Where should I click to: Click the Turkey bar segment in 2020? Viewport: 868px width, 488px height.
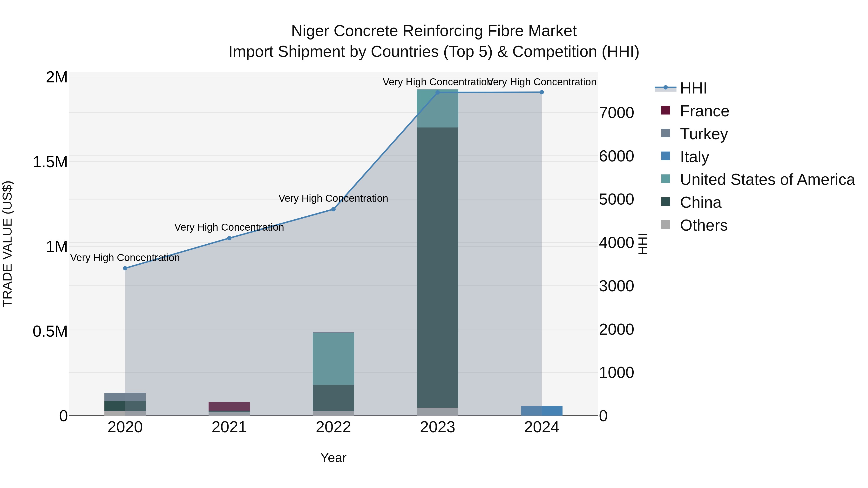point(125,397)
